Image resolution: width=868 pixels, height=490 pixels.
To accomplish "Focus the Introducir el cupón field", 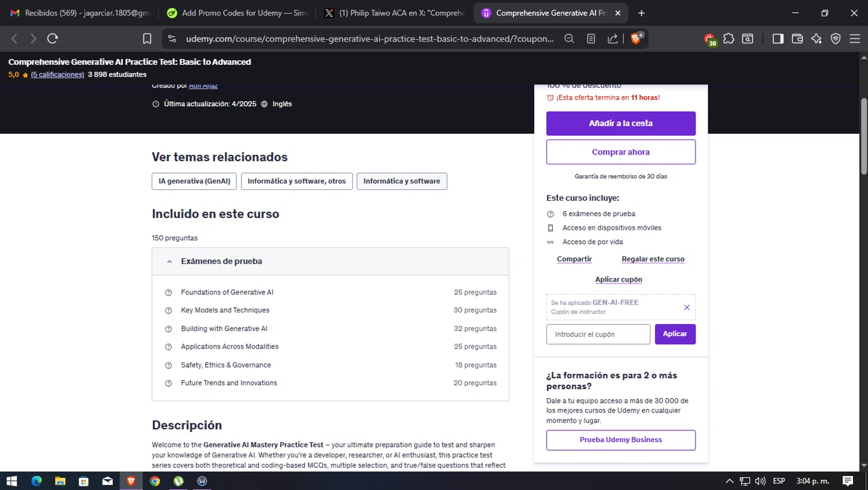I will [x=598, y=334].
